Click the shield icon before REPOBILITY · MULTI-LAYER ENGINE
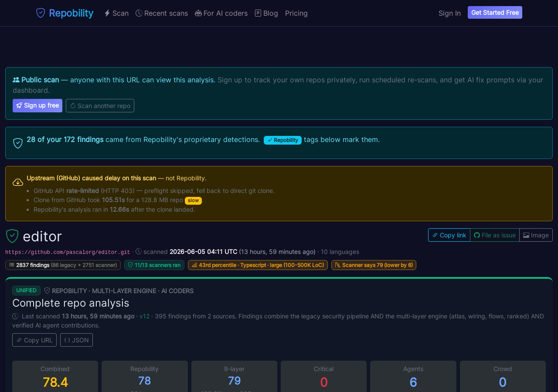The height and width of the screenshot is (392, 558). pyautogui.click(x=47, y=291)
